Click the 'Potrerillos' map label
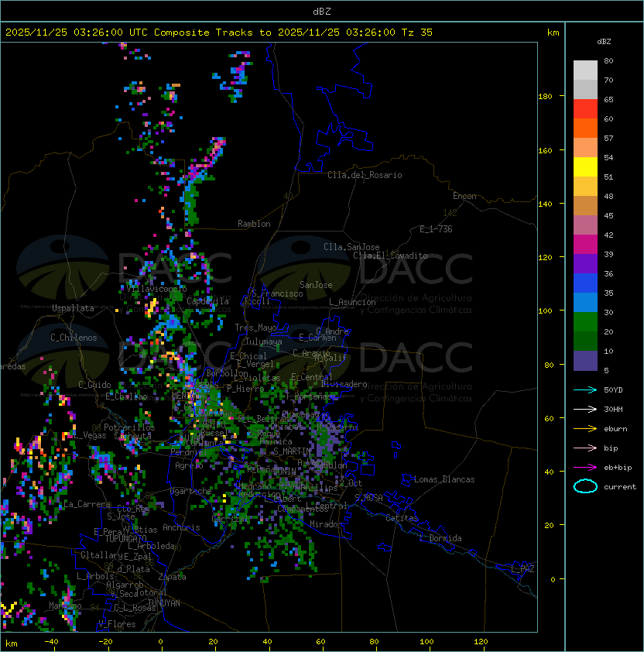 tap(129, 427)
